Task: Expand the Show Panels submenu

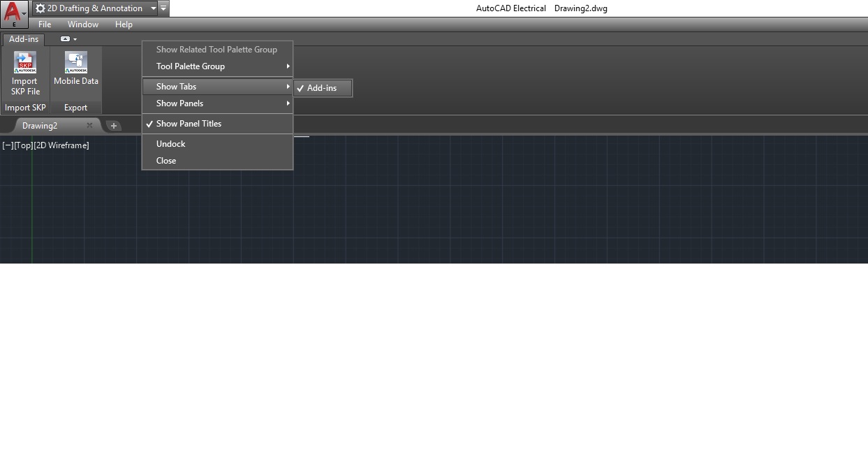Action: (217, 103)
